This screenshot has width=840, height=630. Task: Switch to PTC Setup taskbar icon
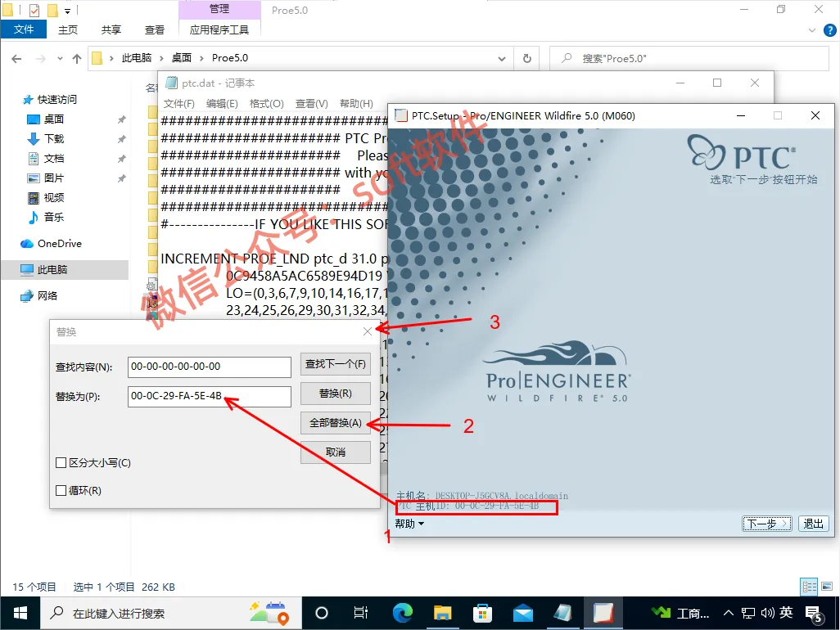point(603,613)
